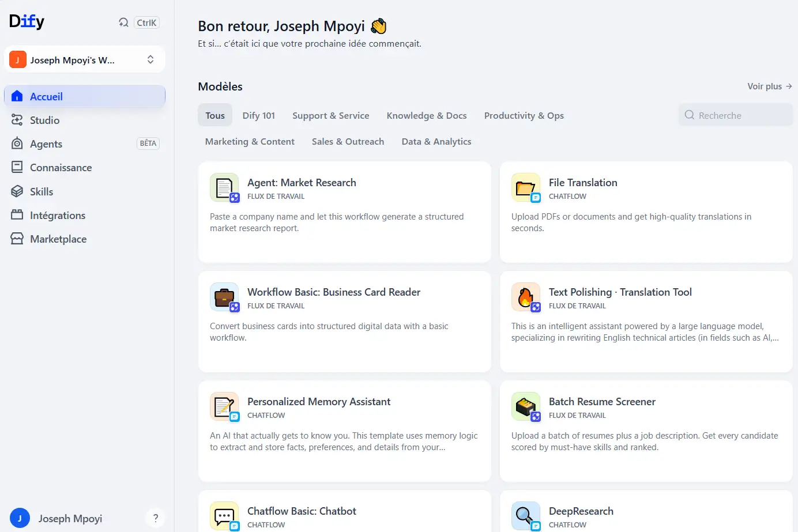Click the Text Polishing flame icon

(526, 297)
